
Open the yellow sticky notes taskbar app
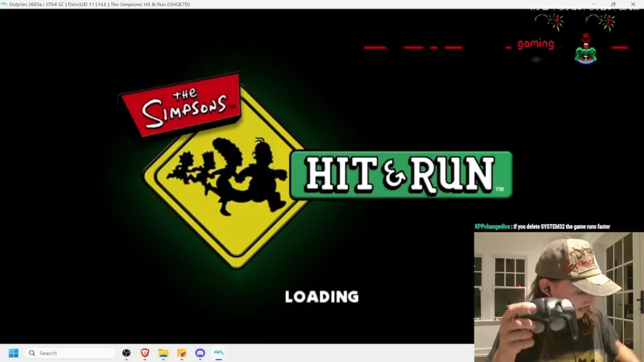(182, 353)
